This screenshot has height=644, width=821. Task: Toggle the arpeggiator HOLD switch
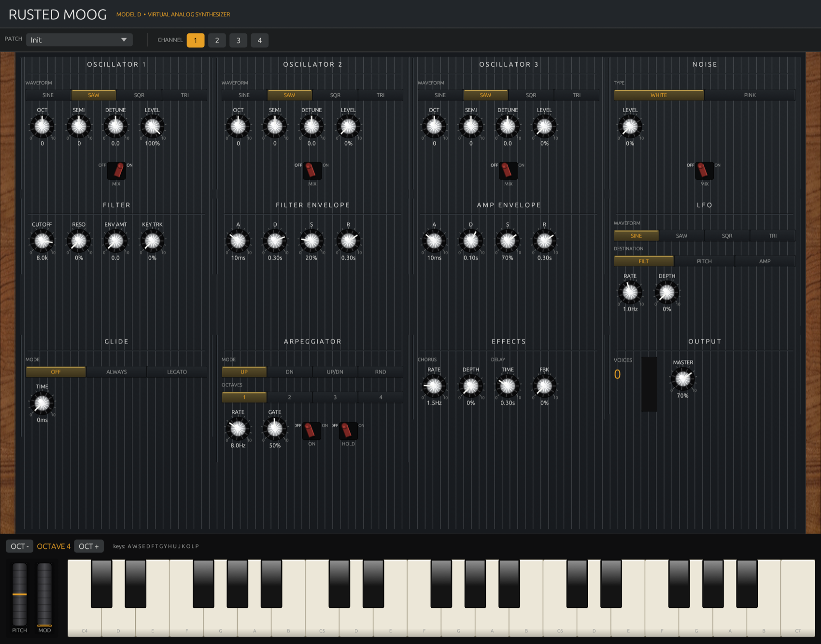click(348, 431)
